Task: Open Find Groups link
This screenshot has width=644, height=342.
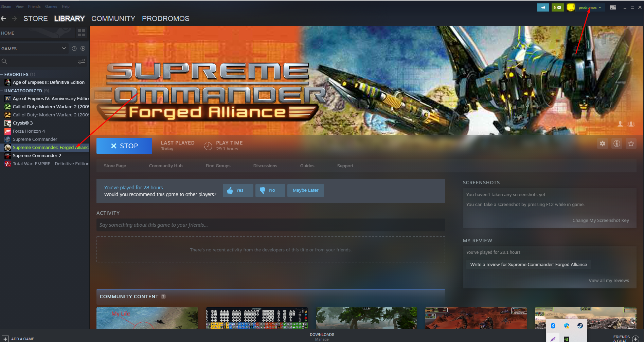Action: 218,166
